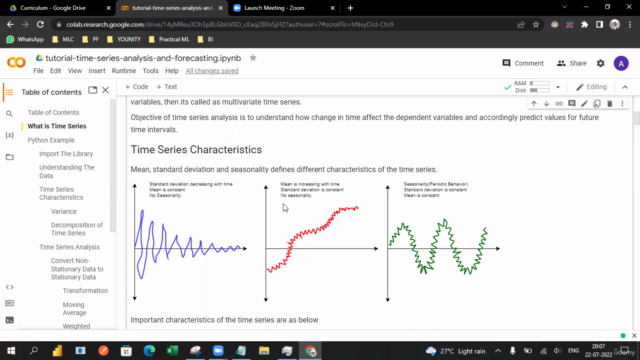This screenshot has width=640, height=360.
Task: Go to Time Series Analysis section
Action: coord(69,247)
